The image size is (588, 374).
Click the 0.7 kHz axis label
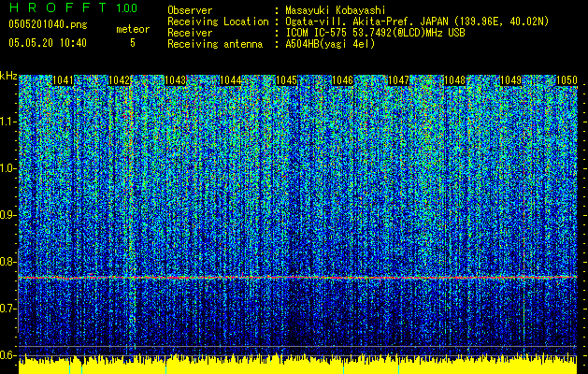(x=7, y=309)
